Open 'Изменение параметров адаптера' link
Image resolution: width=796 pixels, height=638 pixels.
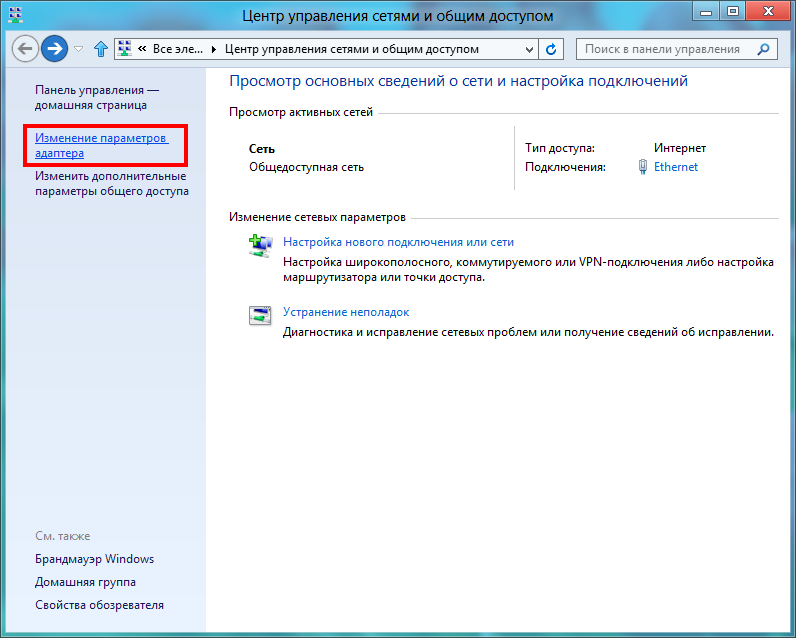tap(102, 145)
